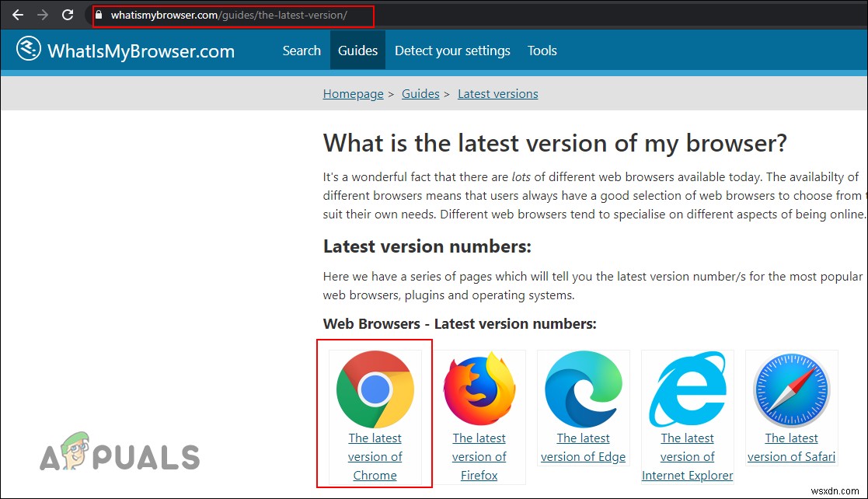Click the Search navigation item

pos(302,50)
